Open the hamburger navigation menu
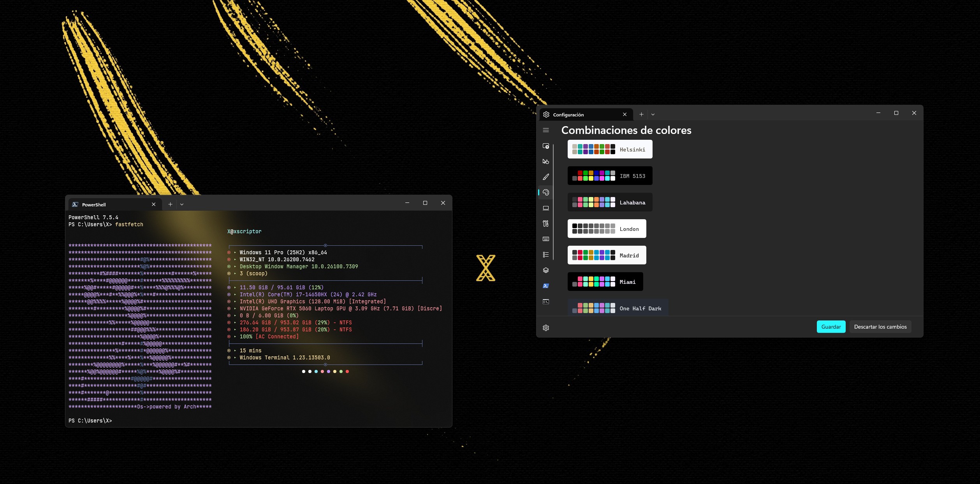This screenshot has width=980, height=484. [x=546, y=130]
